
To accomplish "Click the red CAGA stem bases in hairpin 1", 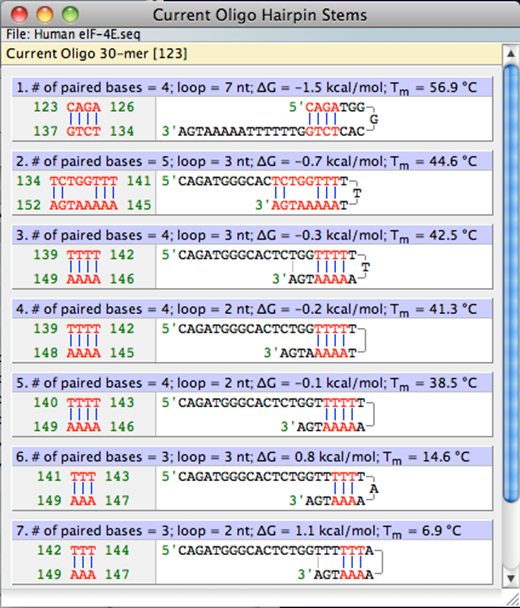I will pos(83,107).
